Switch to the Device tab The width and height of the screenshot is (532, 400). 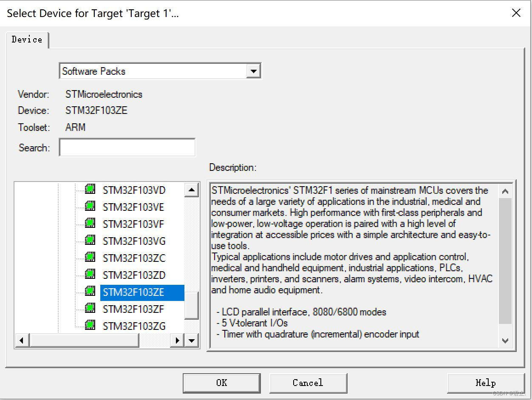point(27,40)
